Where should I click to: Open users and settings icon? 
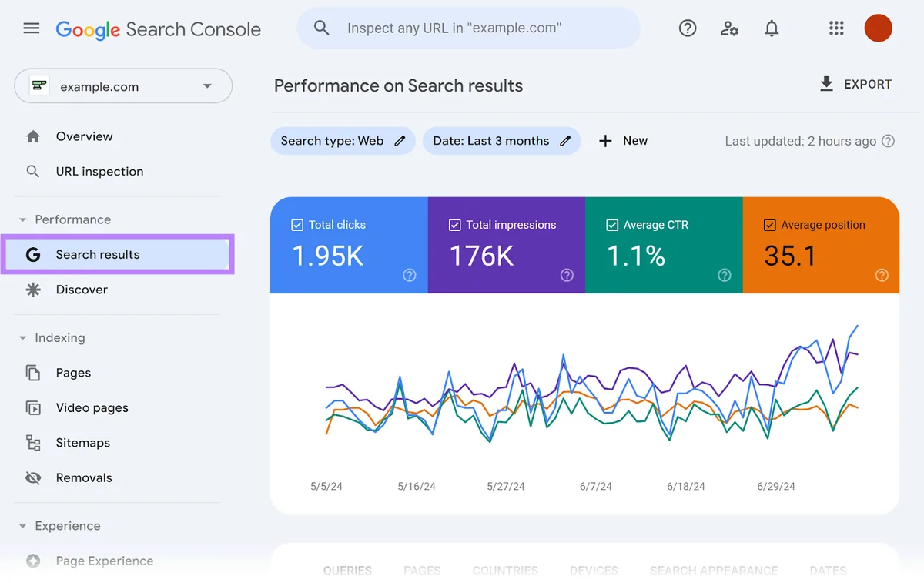pyautogui.click(x=729, y=28)
